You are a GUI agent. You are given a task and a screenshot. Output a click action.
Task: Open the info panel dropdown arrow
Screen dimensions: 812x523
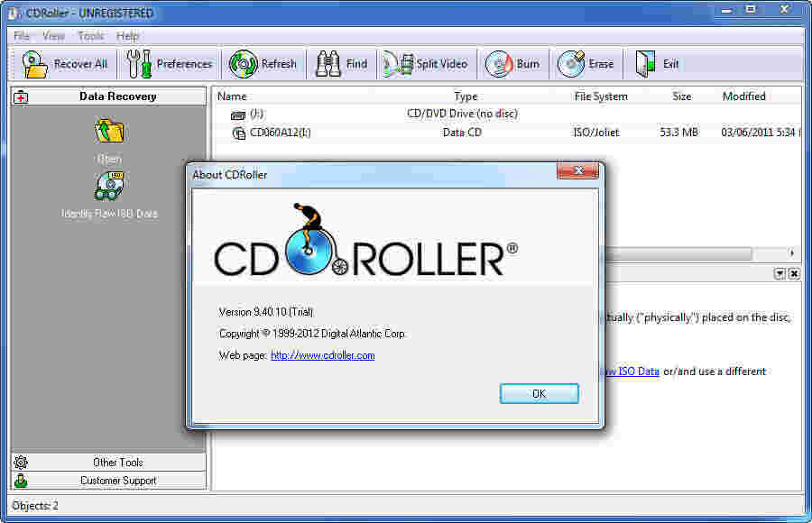click(778, 273)
